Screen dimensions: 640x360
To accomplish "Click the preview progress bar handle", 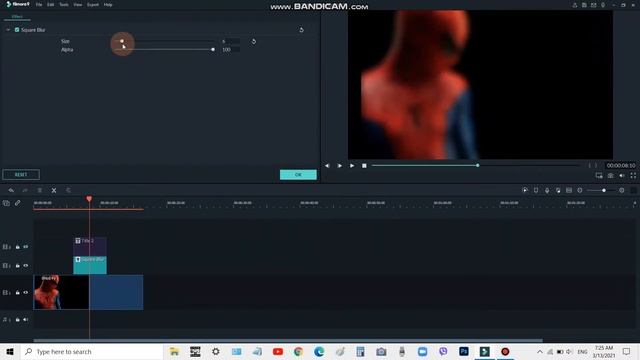I will [x=477, y=165].
